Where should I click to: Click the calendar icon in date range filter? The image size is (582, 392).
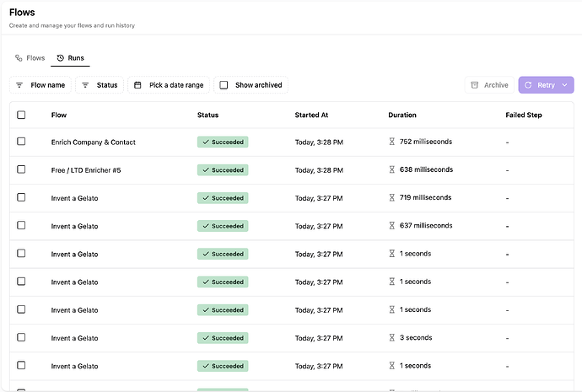click(x=137, y=85)
